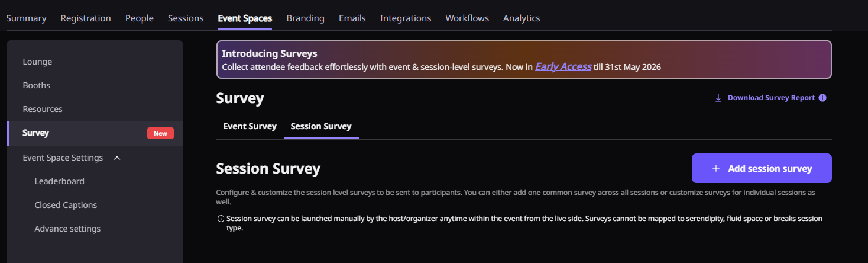
Task: Open Booths in the sidebar
Action: pyautogui.click(x=37, y=85)
